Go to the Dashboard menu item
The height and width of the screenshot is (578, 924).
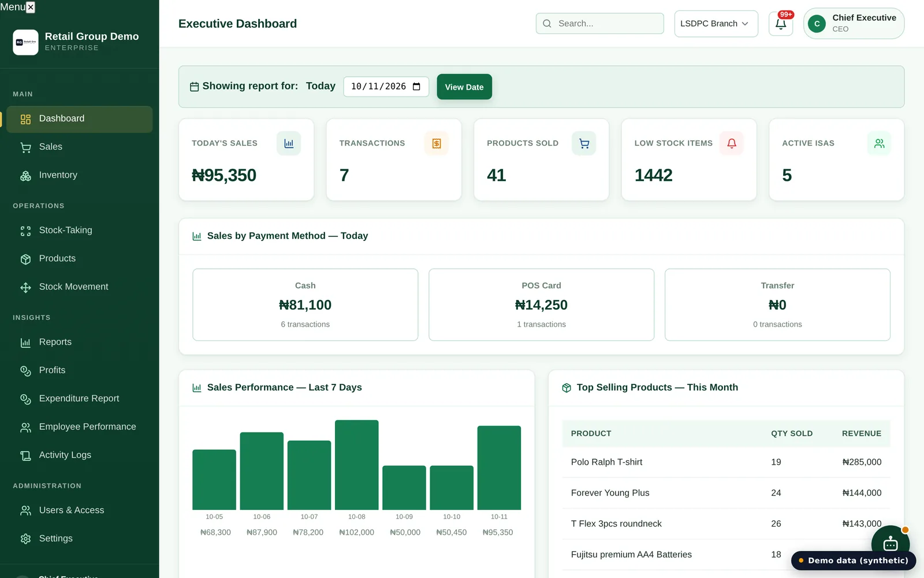pos(80,119)
